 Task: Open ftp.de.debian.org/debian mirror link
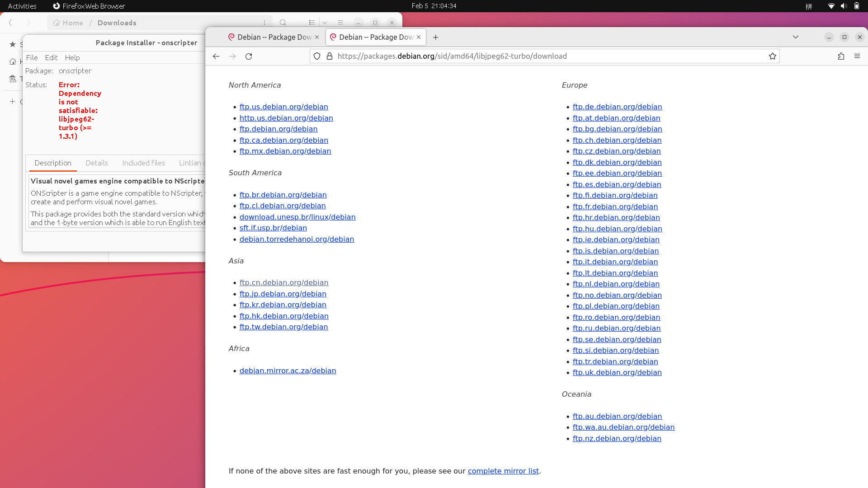point(618,107)
